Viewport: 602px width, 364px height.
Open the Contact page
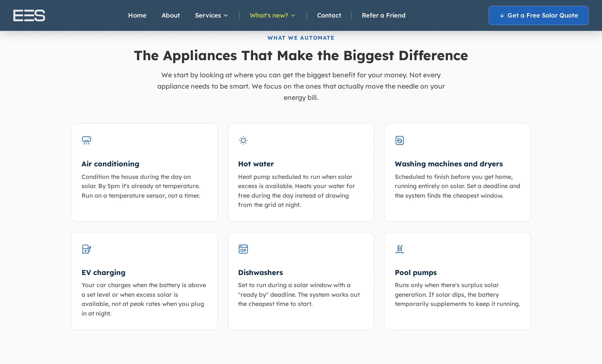[x=329, y=15]
